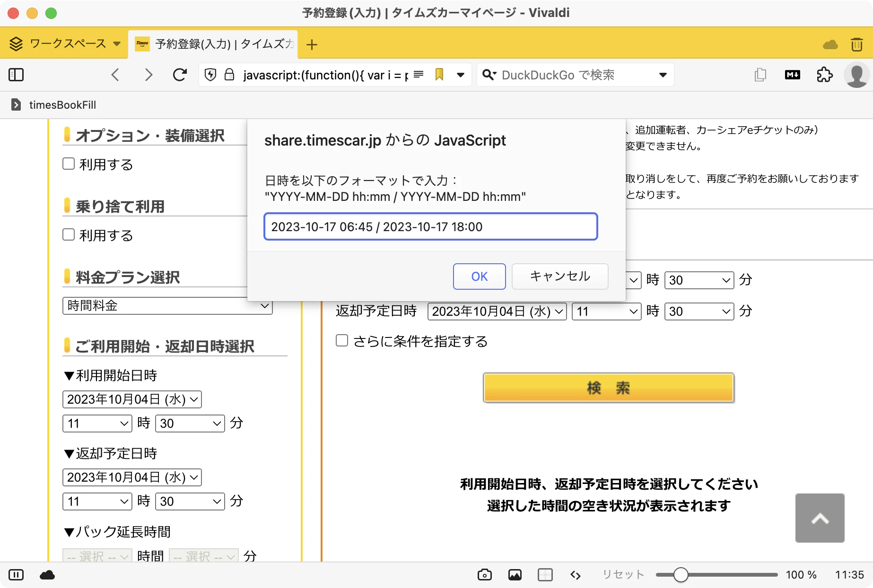Expand the search field dropdown arrow

coord(663,75)
